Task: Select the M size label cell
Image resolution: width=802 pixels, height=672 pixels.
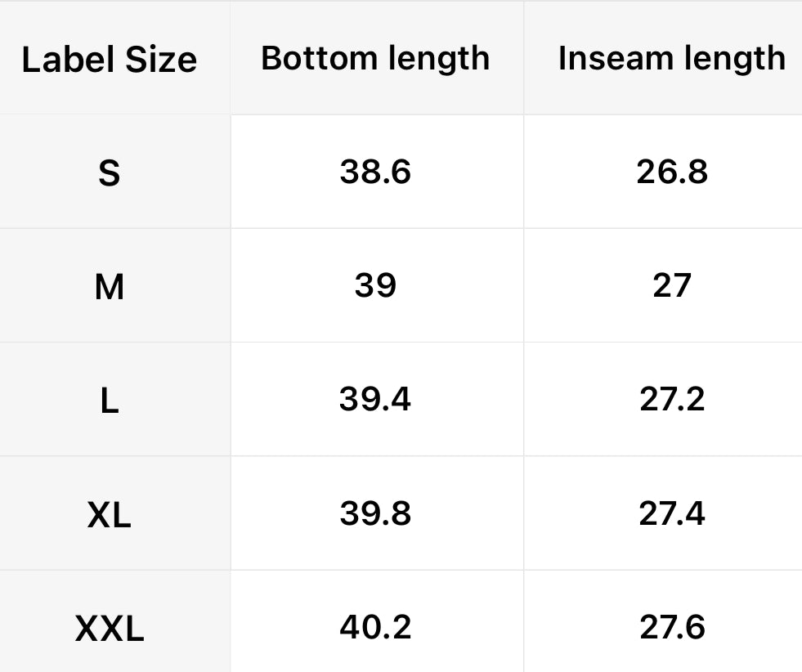Action: 109,286
